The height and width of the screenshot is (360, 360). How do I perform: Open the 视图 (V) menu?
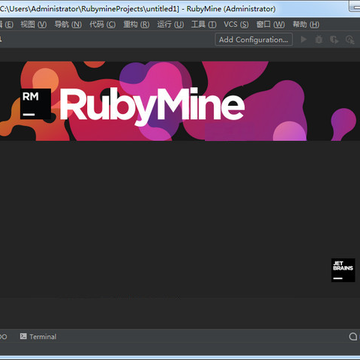[33, 25]
